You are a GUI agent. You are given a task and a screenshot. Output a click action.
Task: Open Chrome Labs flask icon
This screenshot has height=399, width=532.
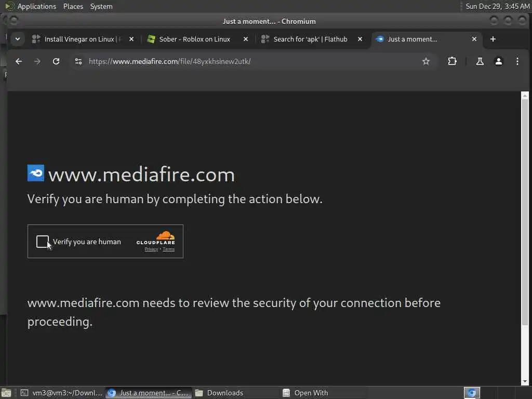[480, 61]
